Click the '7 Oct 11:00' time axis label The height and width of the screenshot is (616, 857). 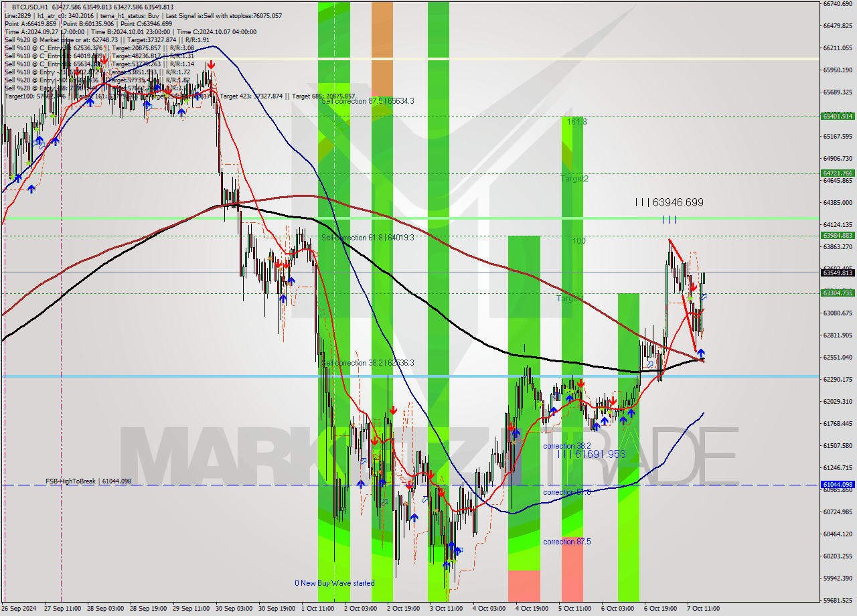pos(703,609)
